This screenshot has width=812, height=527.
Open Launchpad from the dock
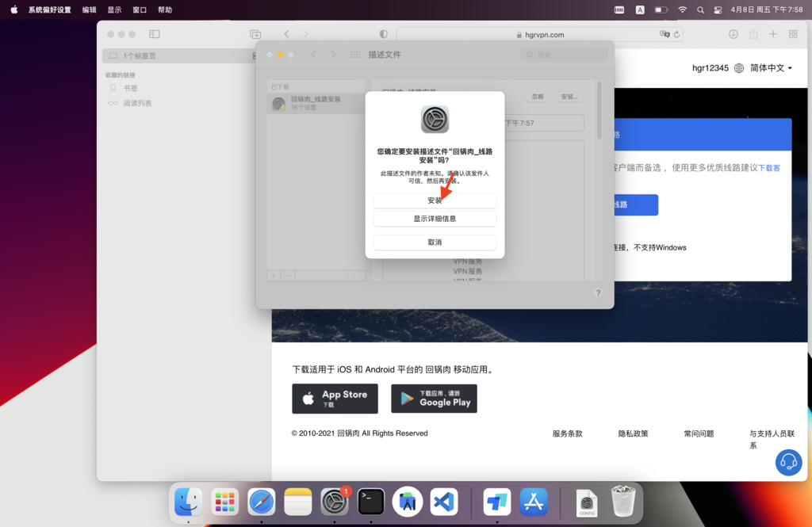point(225,502)
